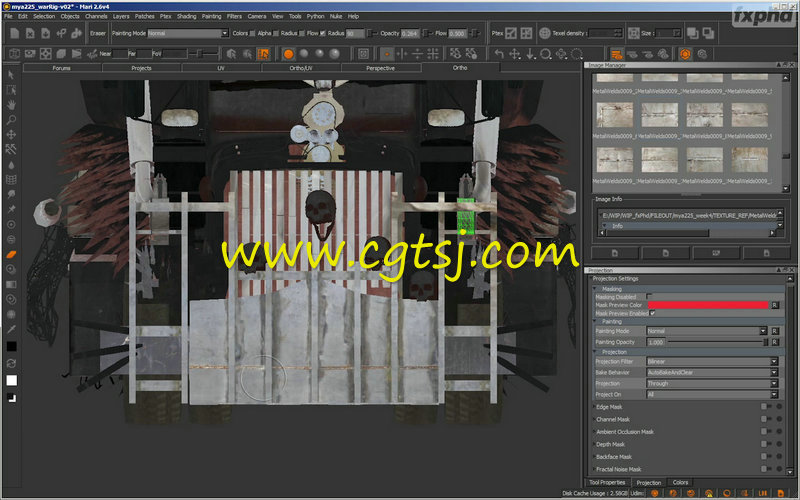This screenshot has width=800, height=500.
Task: Click the texel density globe icon
Action: (544, 33)
